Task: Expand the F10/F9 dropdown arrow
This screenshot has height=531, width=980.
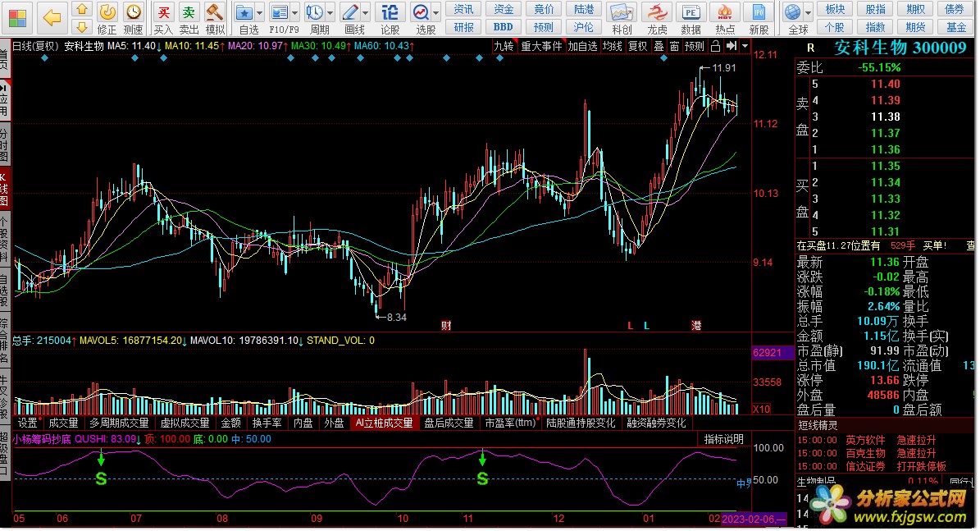Action: tap(295, 12)
